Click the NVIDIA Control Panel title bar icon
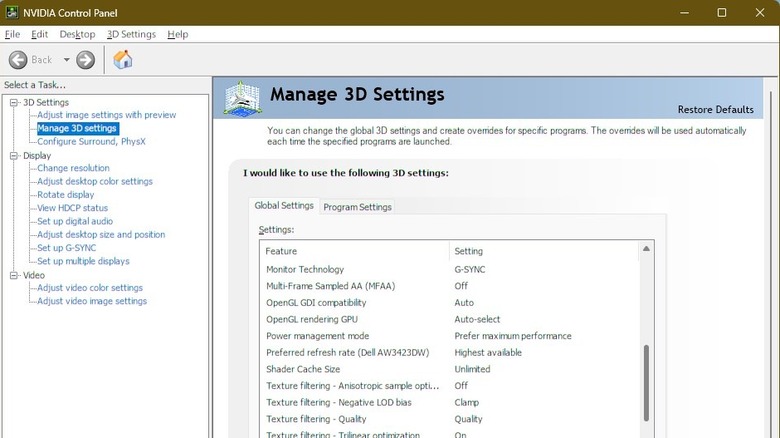This screenshot has width=780, height=438. click(12, 12)
